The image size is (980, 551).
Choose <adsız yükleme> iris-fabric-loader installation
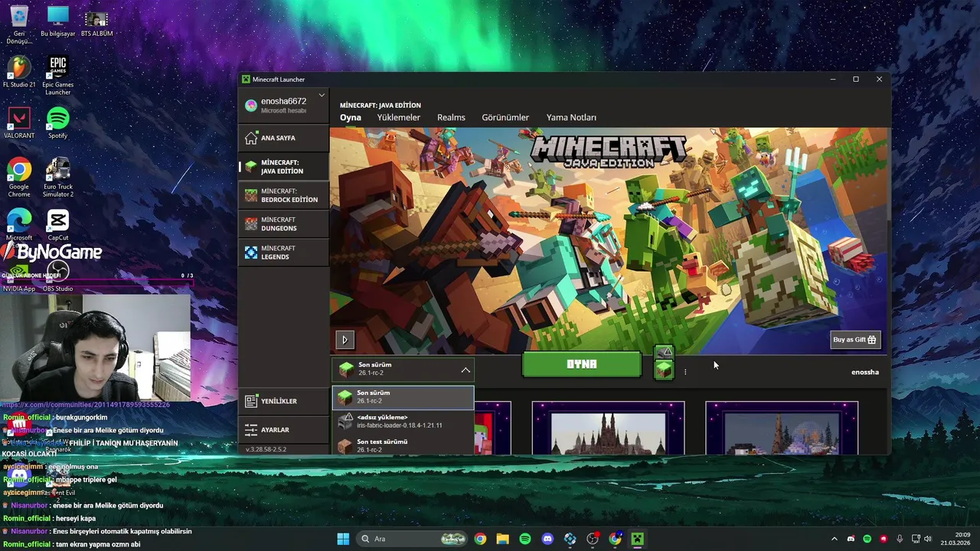[x=403, y=422]
